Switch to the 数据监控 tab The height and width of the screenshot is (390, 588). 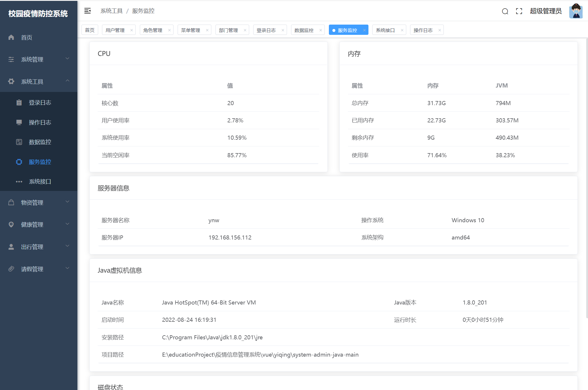[x=304, y=30]
